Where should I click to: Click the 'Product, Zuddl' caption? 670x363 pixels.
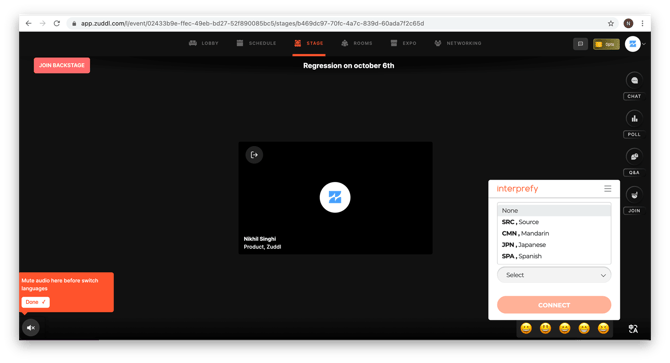click(x=262, y=247)
